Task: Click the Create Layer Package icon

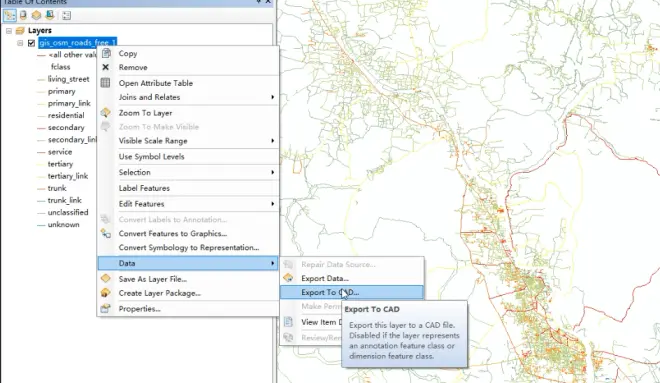Action: [105, 293]
